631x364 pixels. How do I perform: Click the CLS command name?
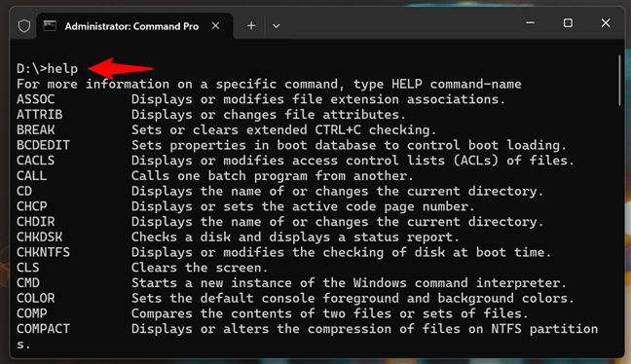click(x=28, y=268)
